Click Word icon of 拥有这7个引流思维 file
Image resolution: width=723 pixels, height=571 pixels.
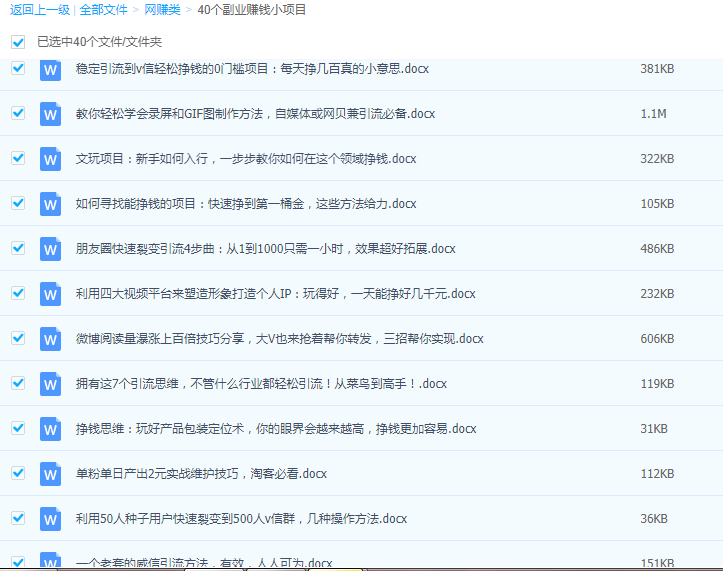(50, 384)
